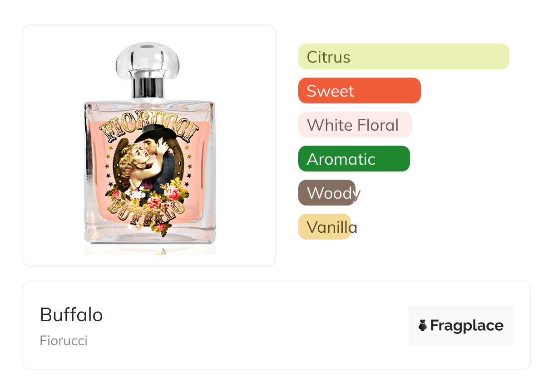
Task: Pick the Vanilla accord bar
Action: pyautogui.click(x=325, y=227)
